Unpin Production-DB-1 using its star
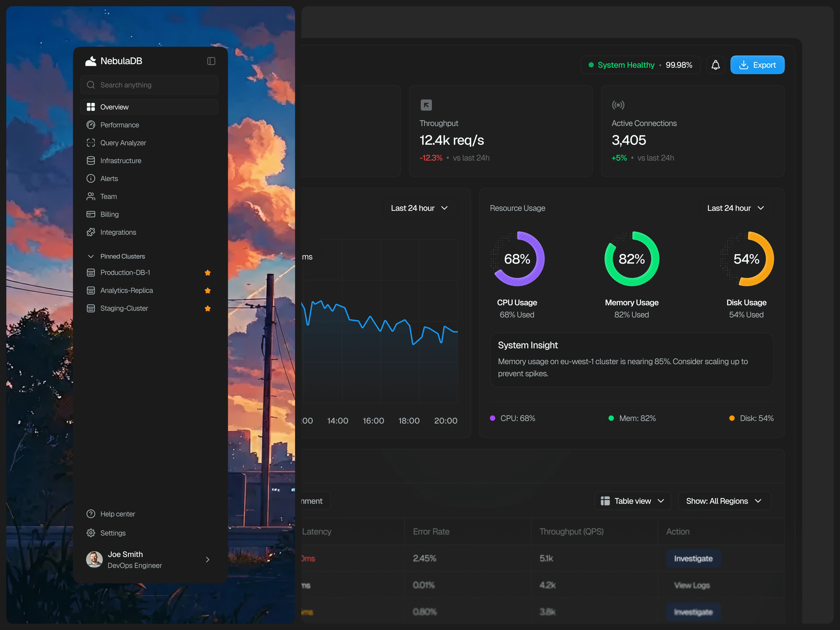The image size is (840, 630). [207, 273]
